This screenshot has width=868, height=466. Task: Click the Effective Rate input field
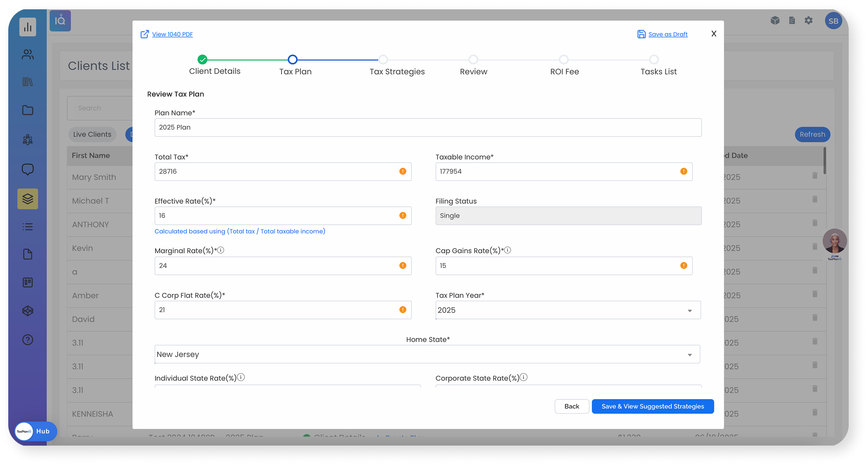283,216
